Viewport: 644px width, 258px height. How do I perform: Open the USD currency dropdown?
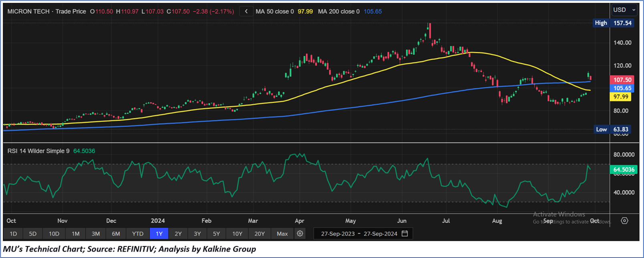(x=624, y=10)
